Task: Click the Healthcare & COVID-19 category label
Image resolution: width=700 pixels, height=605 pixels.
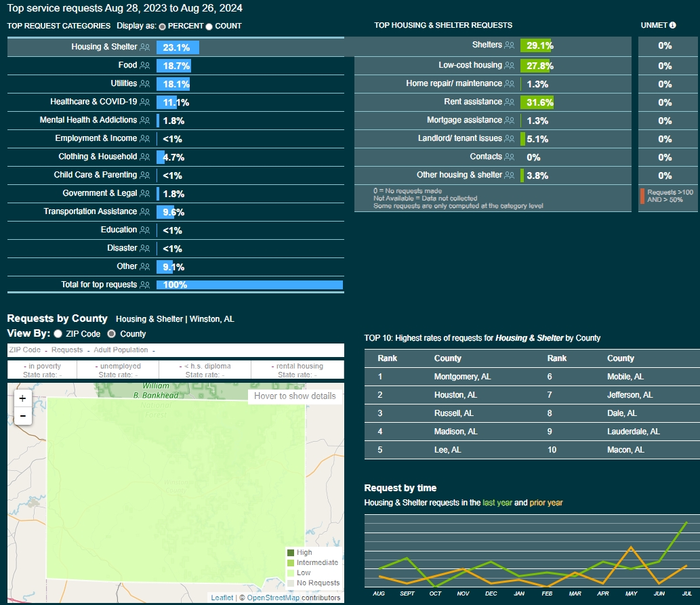Action: coord(94,102)
